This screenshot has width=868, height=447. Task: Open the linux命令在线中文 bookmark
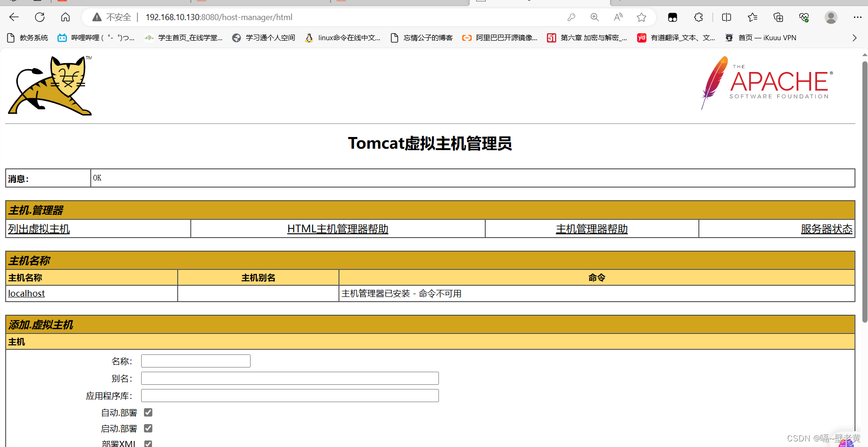coord(343,38)
